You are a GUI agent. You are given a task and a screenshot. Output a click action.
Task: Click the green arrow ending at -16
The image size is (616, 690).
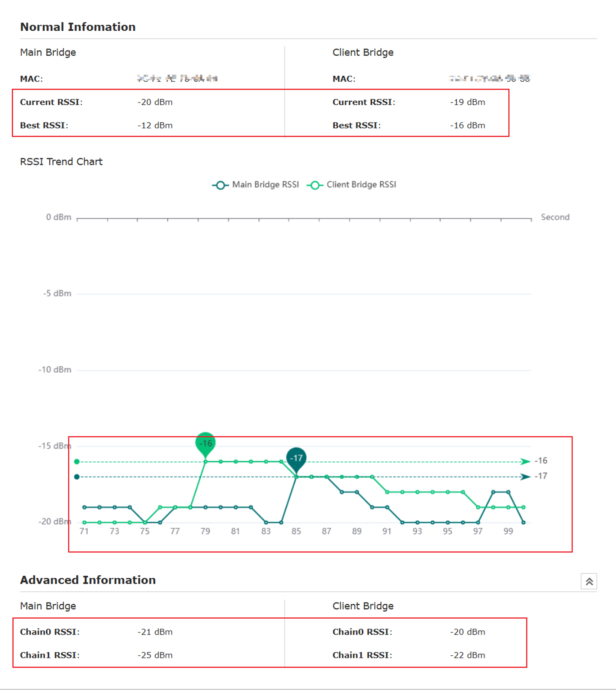click(525, 461)
